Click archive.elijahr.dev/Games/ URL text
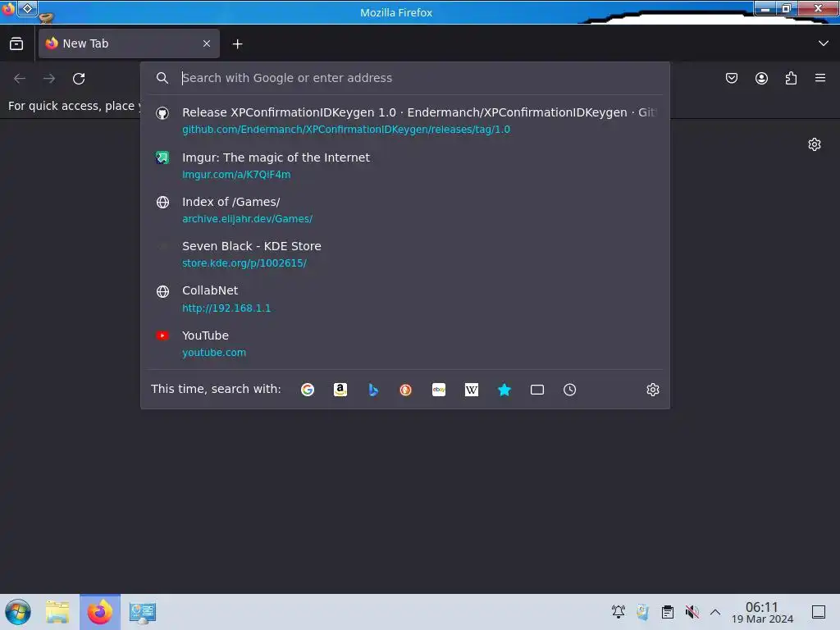 pos(247,218)
